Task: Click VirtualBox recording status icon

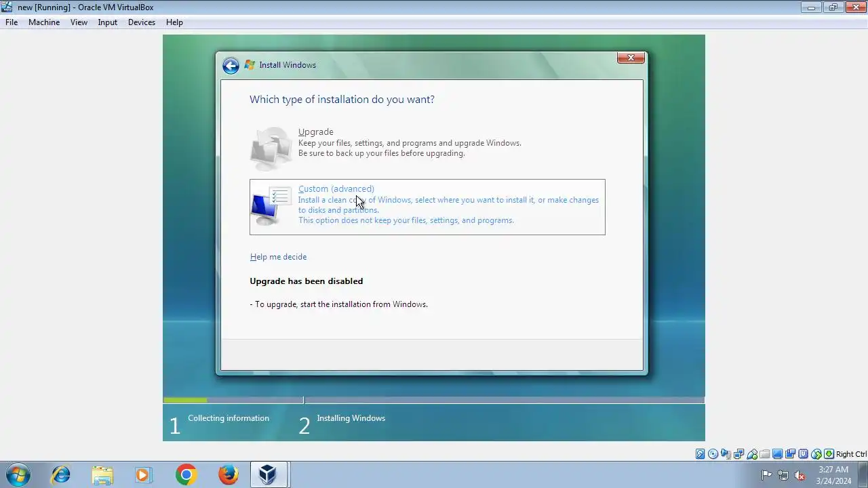Action: click(x=790, y=454)
